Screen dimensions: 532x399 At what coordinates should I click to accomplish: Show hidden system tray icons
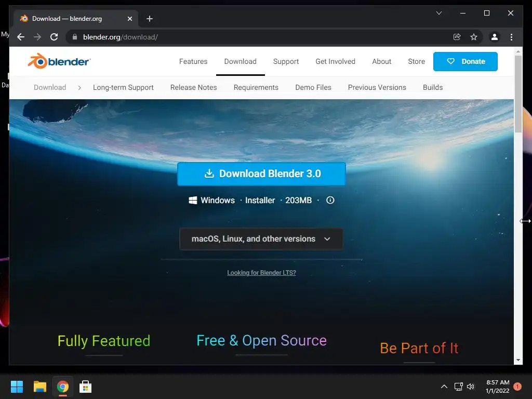point(444,387)
